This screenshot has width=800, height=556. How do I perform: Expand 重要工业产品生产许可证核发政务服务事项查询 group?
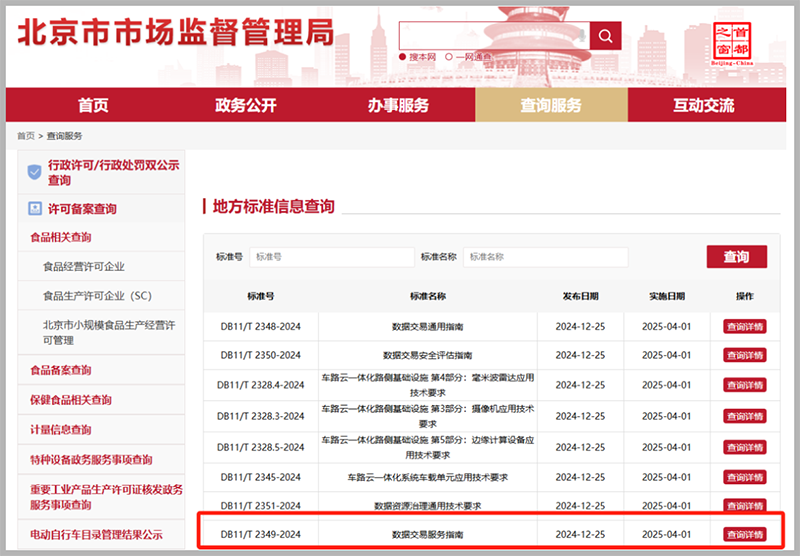[106, 497]
